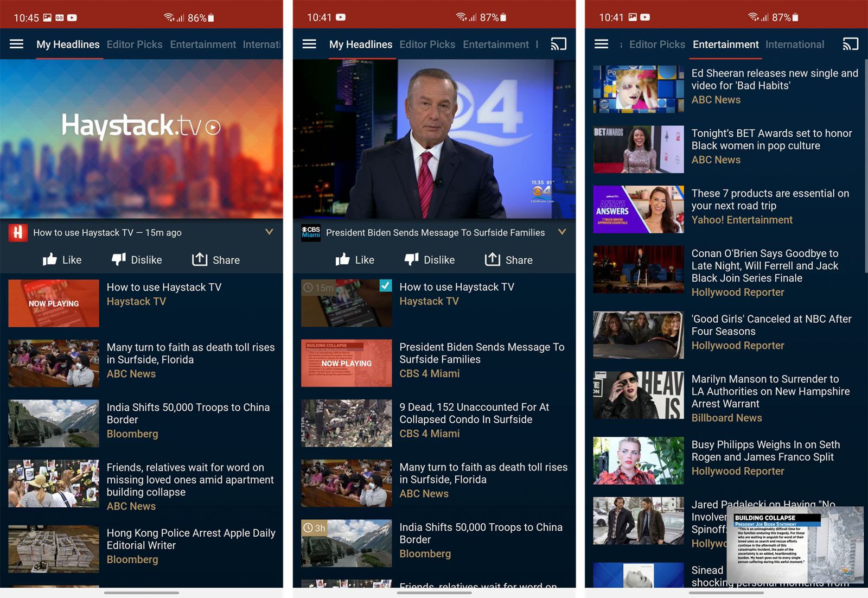Image resolution: width=868 pixels, height=598 pixels.
Task: Open Many turn to faith story, left screen
Action: [x=142, y=363]
